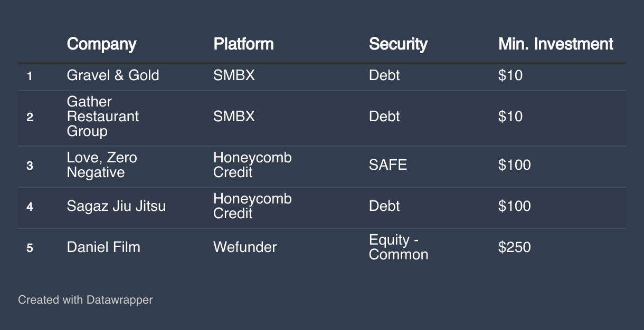The image size is (644, 330).
Task: Click row number 1 in the table
Action: pyautogui.click(x=30, y=76)
